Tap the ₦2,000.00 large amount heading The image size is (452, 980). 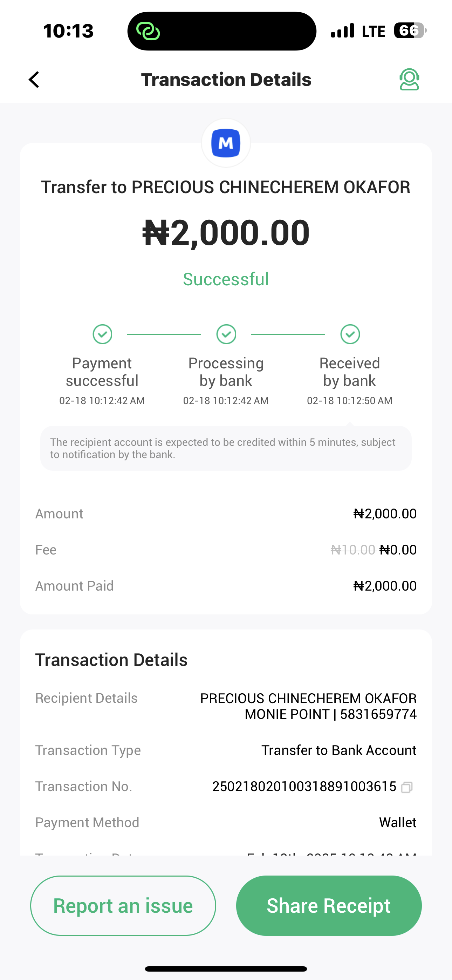coord(226,232)
